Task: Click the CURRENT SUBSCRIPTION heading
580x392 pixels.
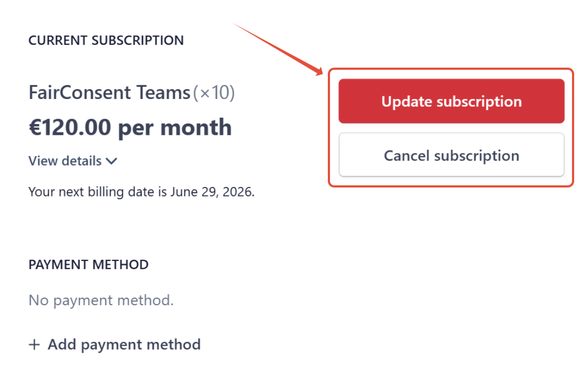Action: tap(106, 40)
